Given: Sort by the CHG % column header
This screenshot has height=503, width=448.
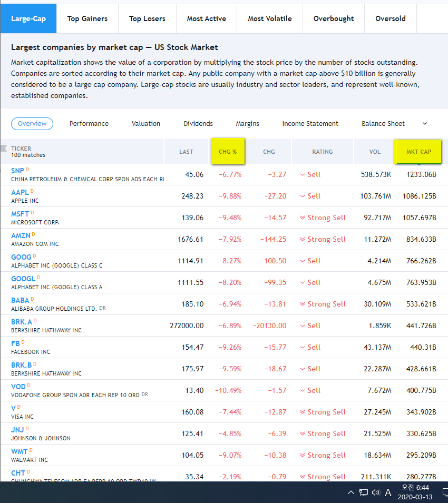Looking at the screenshot, I should (x=228, y=152).
